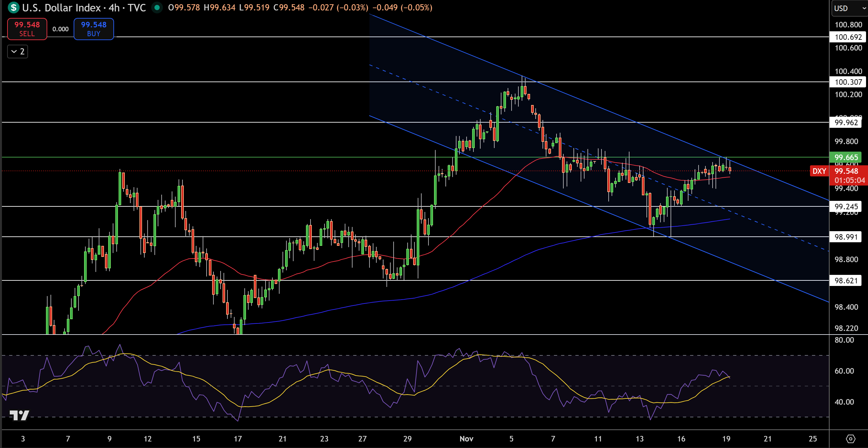This screenshot has width=868, height=448.
Task: Click the DXY countdown timer 01:05:04
Action: pos(850,180)
